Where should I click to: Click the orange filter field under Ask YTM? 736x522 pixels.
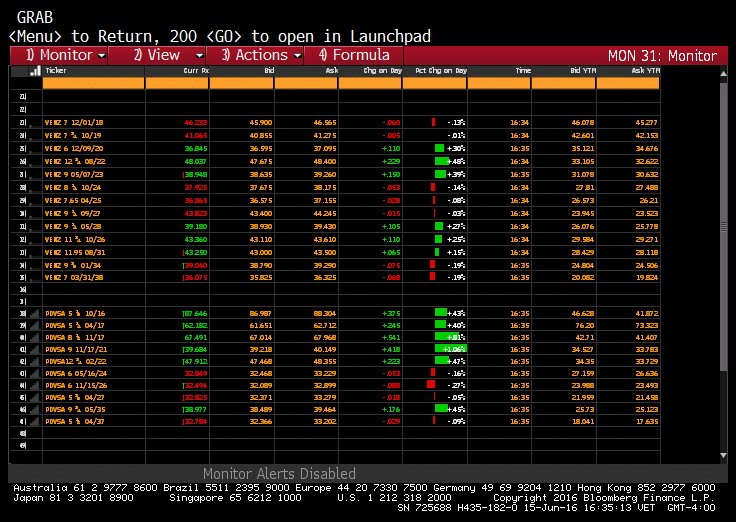point(628,84)
